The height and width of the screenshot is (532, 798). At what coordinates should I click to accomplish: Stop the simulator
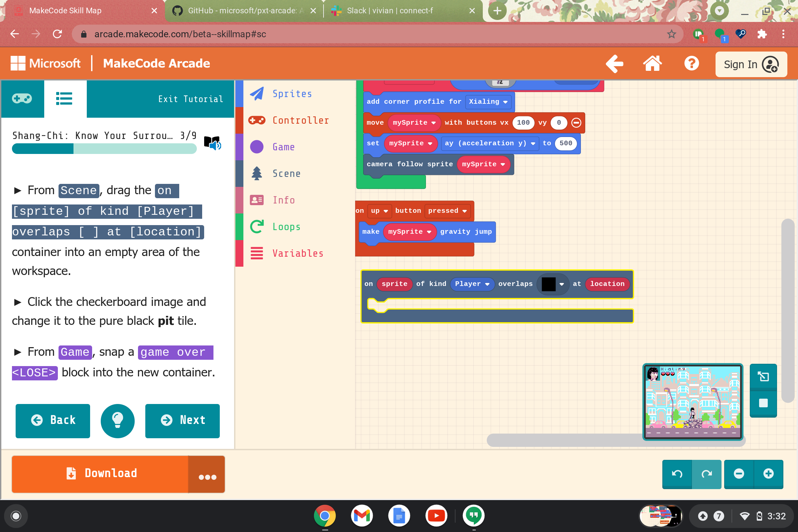tap(763, 403)
